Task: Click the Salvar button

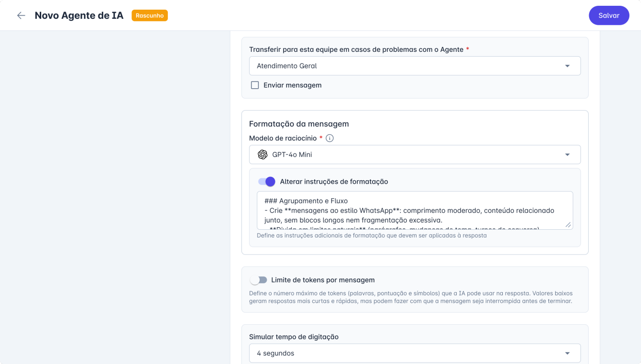Action: 609,15
